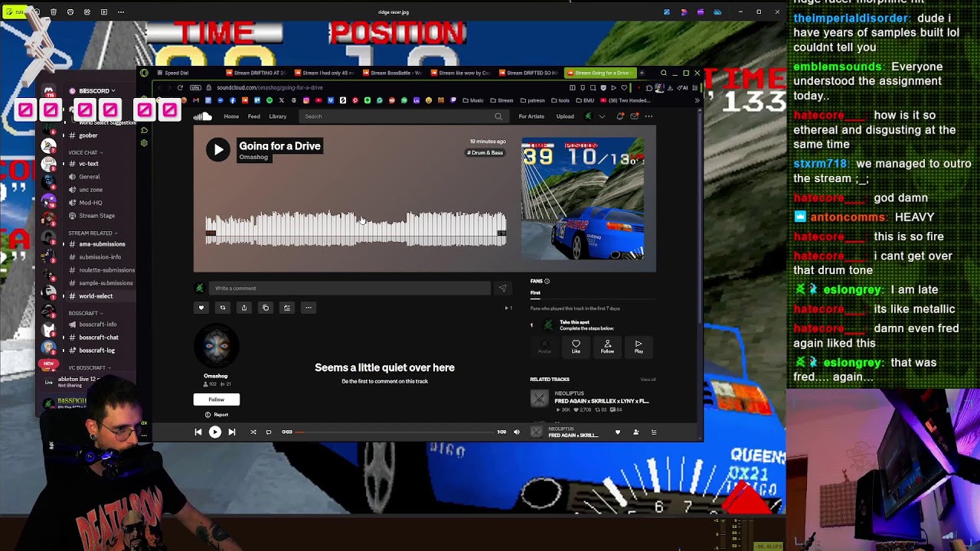This screenshot has height=551, width=980.
Task: Play the Going for a Drive track
Action: (x=218, y=150)
